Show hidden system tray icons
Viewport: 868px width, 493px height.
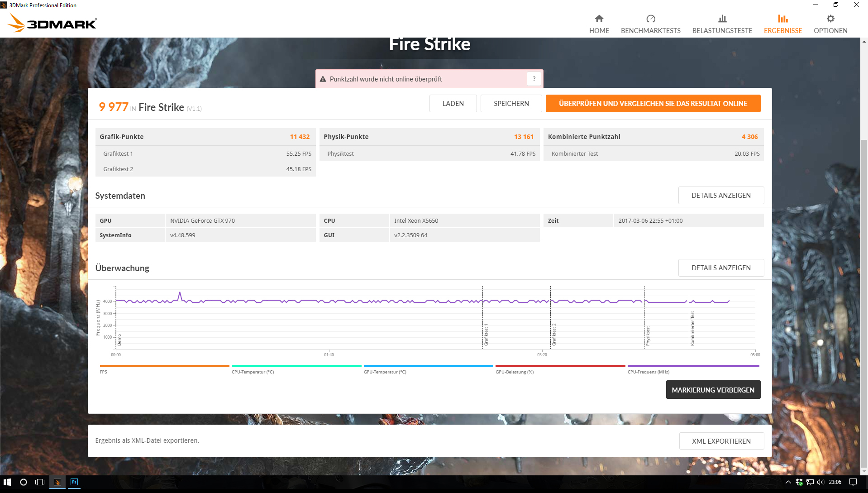pyautogui.click(x=788, y=482)
